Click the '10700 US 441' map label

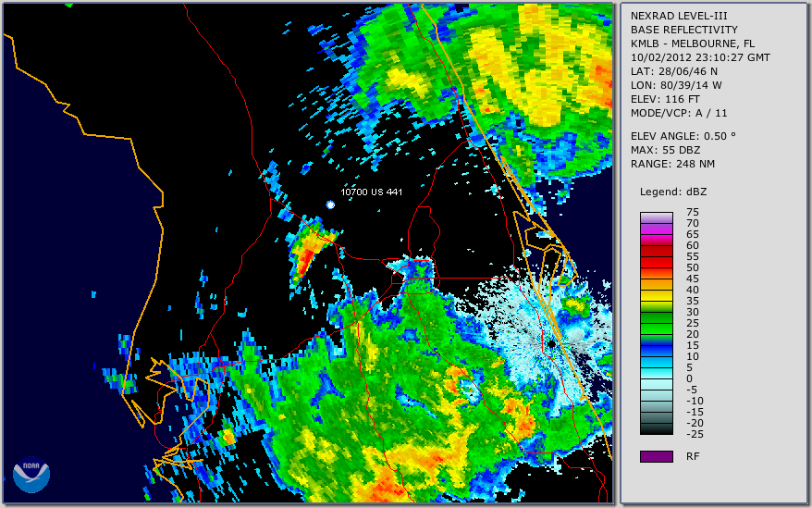pos(371,192)
